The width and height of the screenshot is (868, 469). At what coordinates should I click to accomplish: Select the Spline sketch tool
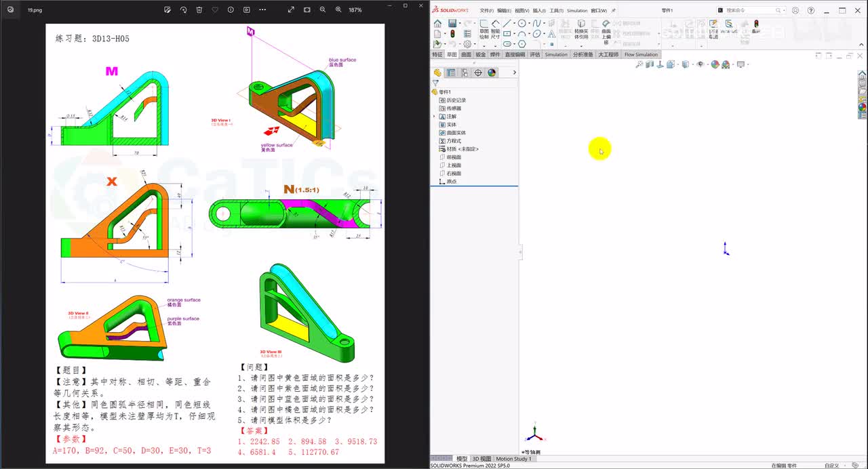536,24
